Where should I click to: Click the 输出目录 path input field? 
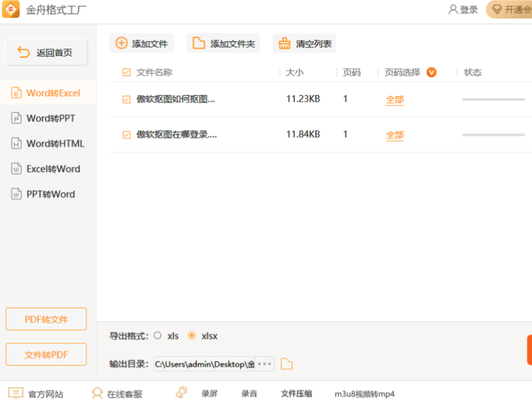pyautogui.click(x=205, y=364)
